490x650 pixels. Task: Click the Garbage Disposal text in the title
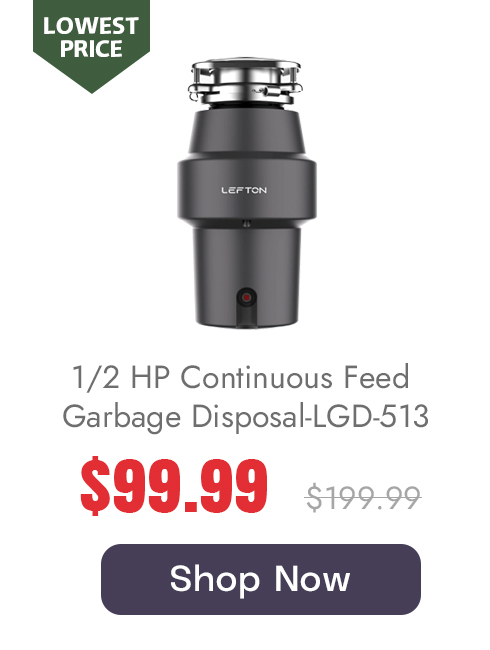click(x=184, y=417)
